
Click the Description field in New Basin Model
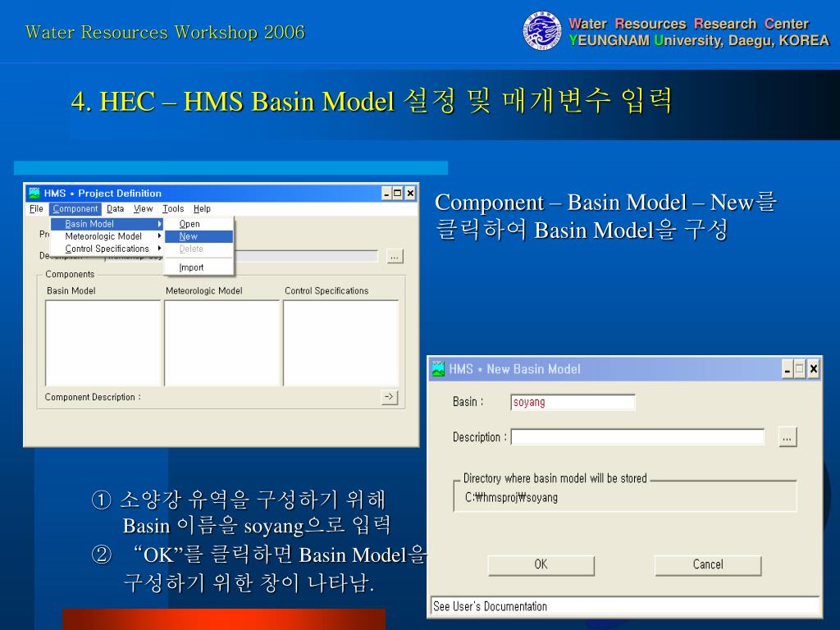[x=637, y=436]
